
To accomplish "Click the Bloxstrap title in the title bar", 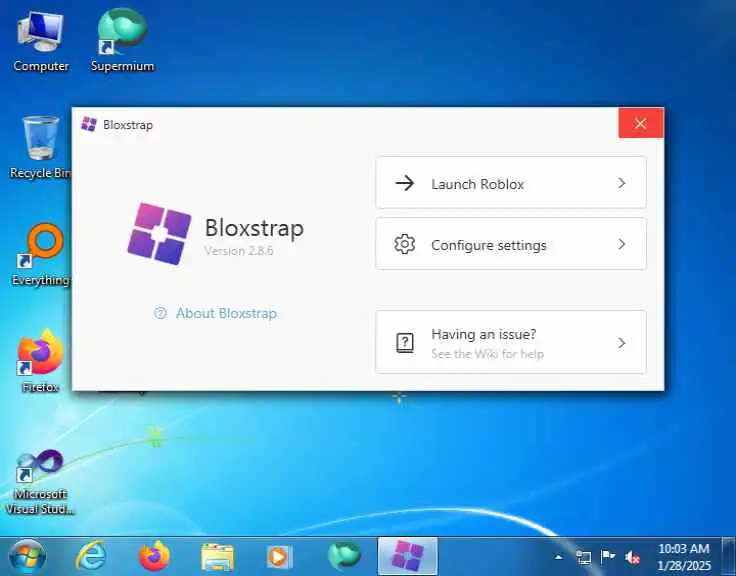I will pyautogui.click(x=128, y=125).
